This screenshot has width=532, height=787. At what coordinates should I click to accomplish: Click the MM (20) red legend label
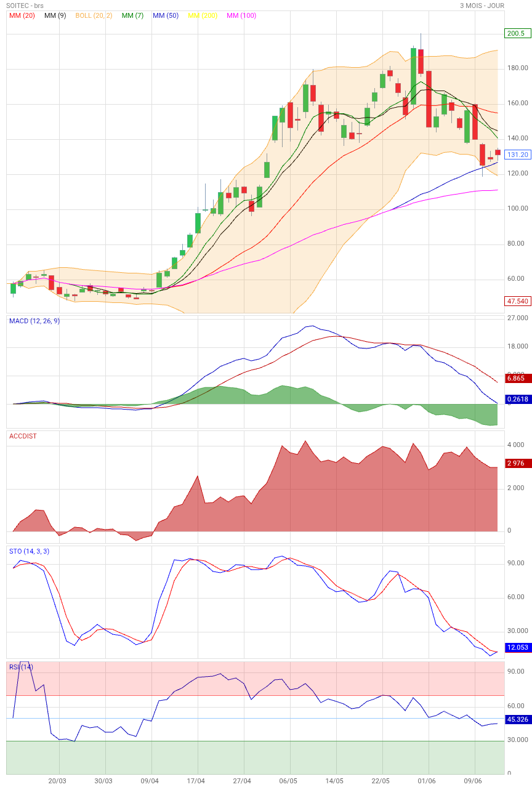click(22, 15)
